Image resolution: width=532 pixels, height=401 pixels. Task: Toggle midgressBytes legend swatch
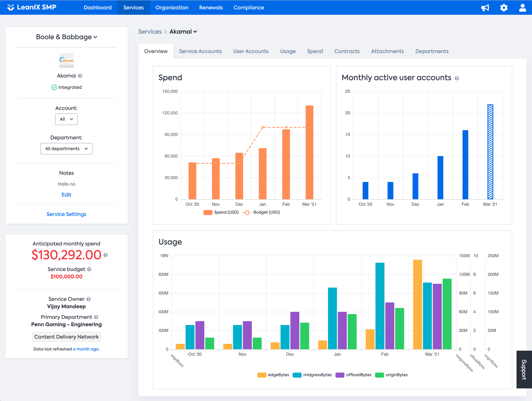[x=297, y=375]
